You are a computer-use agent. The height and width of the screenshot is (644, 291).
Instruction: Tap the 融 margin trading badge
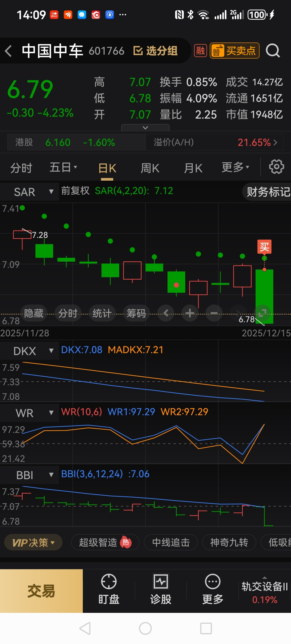(200, 51)
